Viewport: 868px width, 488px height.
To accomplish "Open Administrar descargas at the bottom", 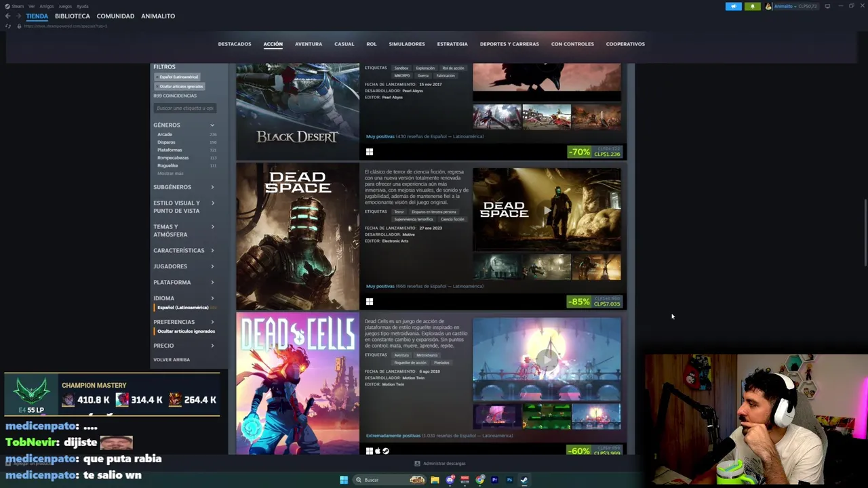I will pyautogui.click(x=440, y=464).
